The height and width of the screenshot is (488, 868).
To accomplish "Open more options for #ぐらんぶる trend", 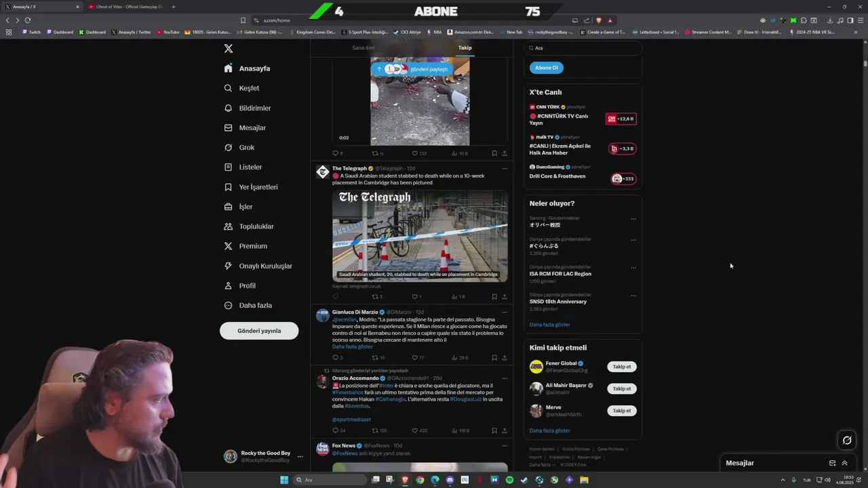I will 633,240.
